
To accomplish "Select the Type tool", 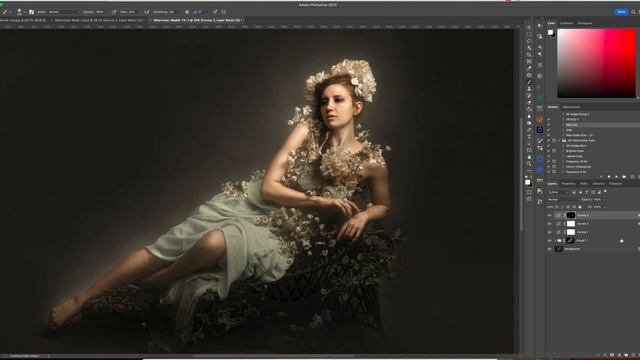I will pos(529,137).
